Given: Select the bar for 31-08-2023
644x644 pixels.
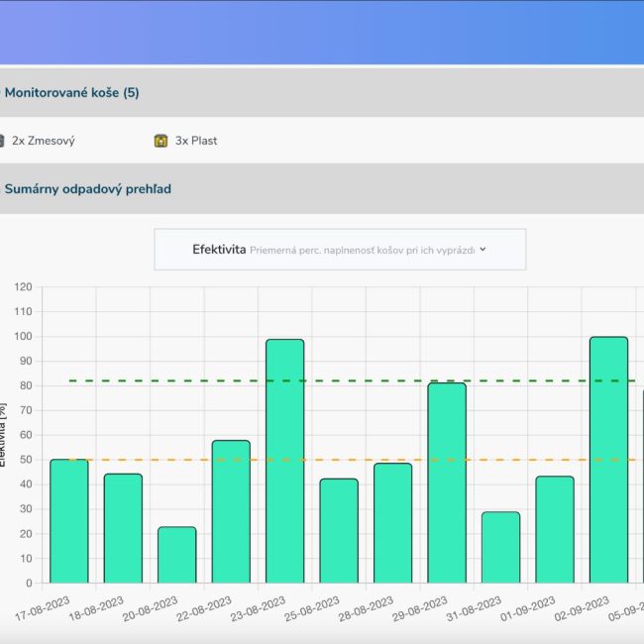Looking at the screenshot, I should [500, 547].
